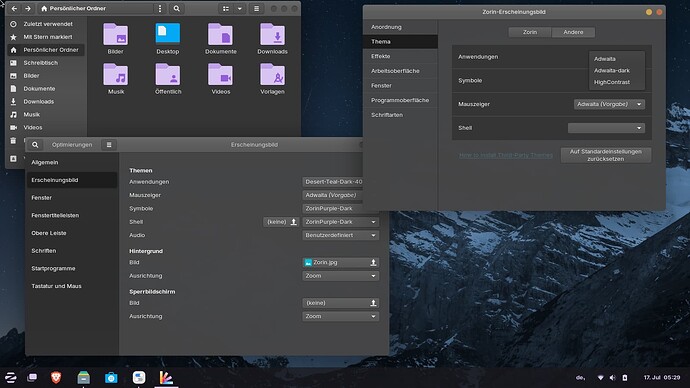Open the Musik folder icon
690x388 pixels.
116,75
